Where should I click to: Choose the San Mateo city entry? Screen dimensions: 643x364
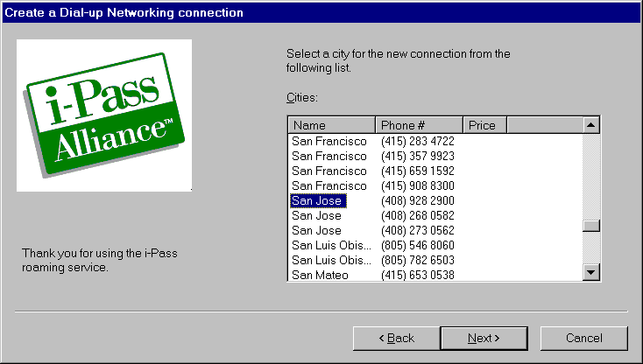pyautogui.click(x=320, y=275)
